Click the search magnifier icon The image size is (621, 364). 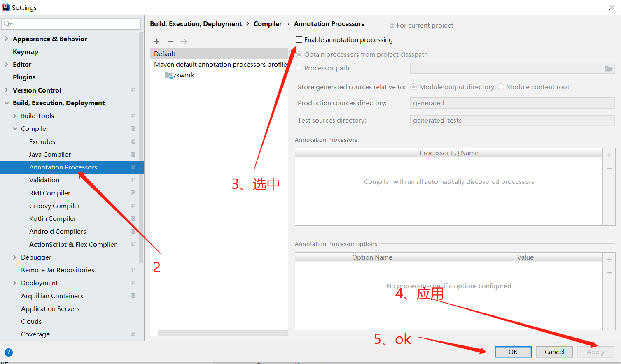(x=7, y=24)
